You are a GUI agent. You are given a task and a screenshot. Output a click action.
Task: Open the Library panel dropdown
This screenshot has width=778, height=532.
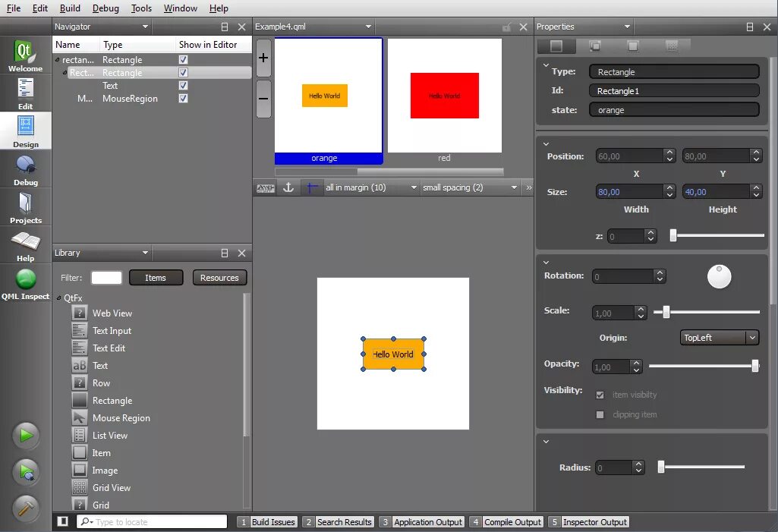tap(146, 253)
